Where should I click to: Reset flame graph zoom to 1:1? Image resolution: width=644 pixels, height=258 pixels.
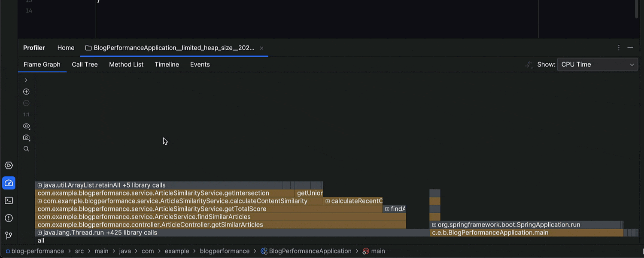[x=26, y=114]
